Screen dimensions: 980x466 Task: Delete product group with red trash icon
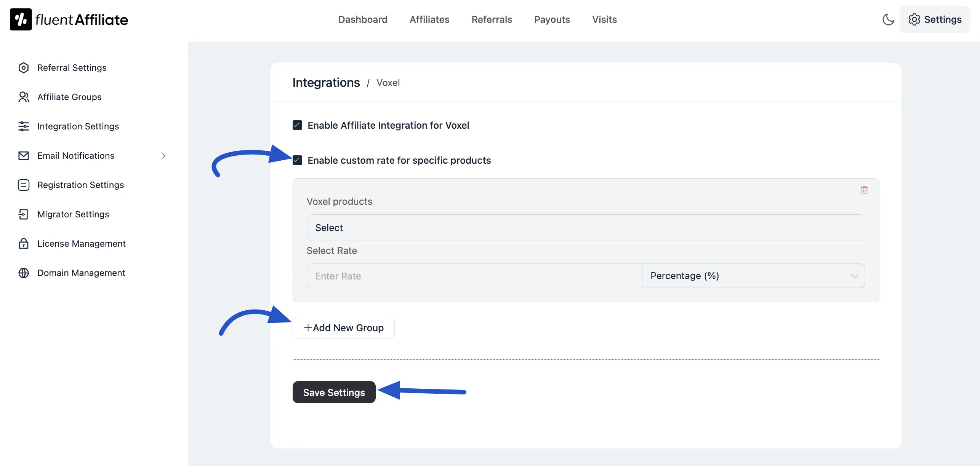click(x=864, y=190)
